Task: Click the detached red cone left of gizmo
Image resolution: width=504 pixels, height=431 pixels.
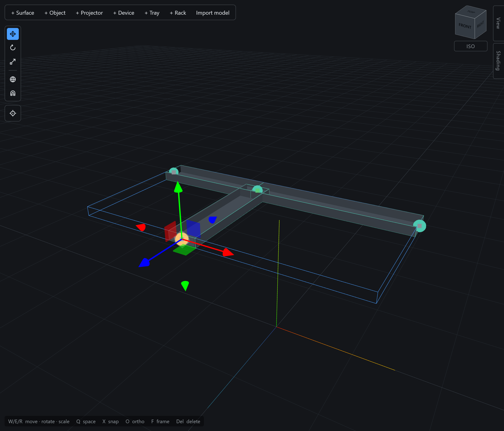Action: click(141, 227)
